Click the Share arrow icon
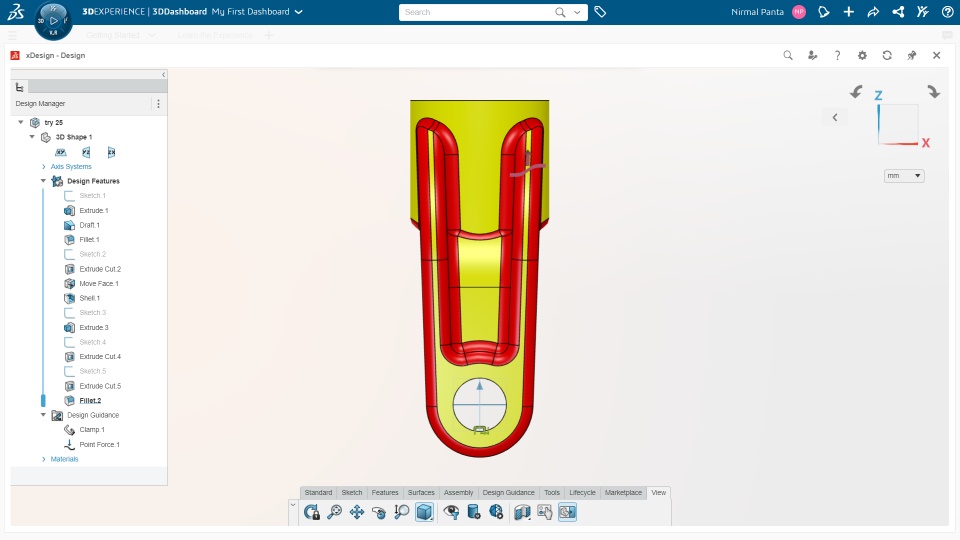 (873, 12)
